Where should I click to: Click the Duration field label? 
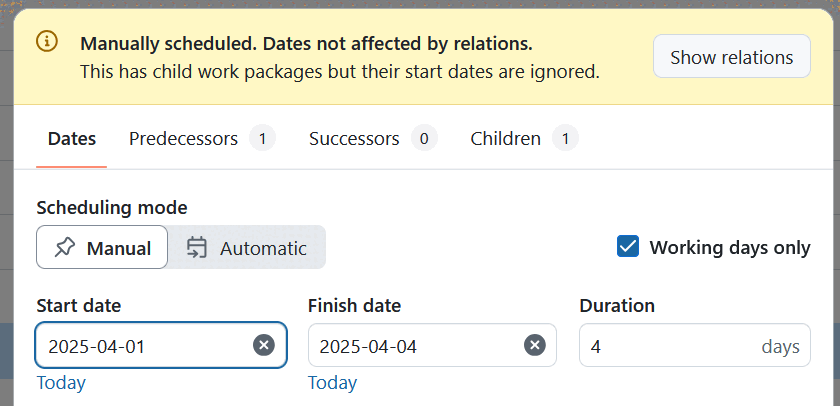click(x=617, y=306)
